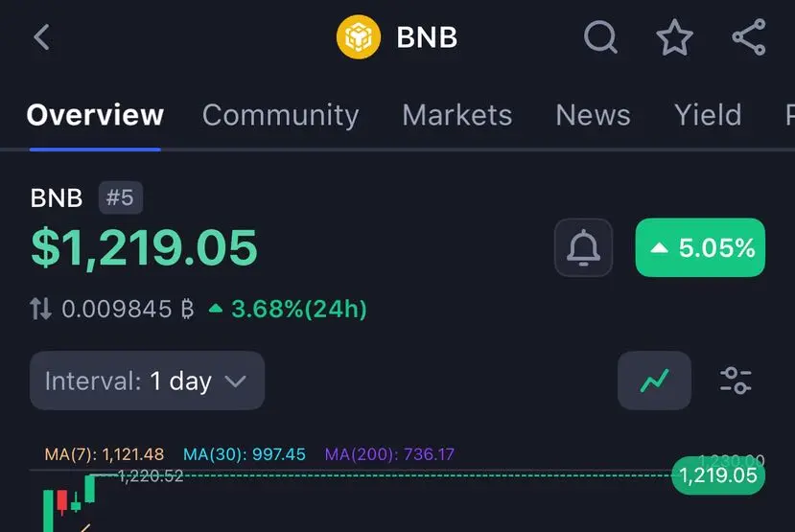Screen dimensions: 795x532
Task: Set a price alert with the bell
Action: 583,247
